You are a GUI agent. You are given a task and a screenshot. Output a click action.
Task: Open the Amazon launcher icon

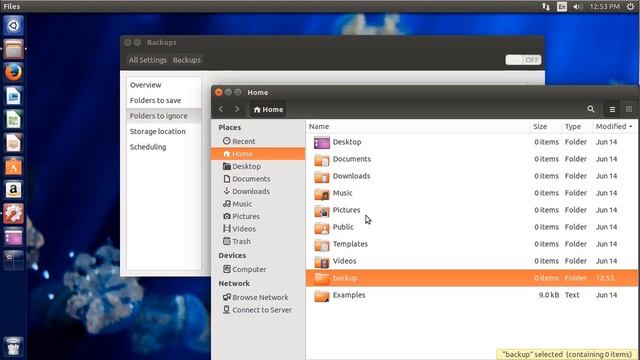13,190
